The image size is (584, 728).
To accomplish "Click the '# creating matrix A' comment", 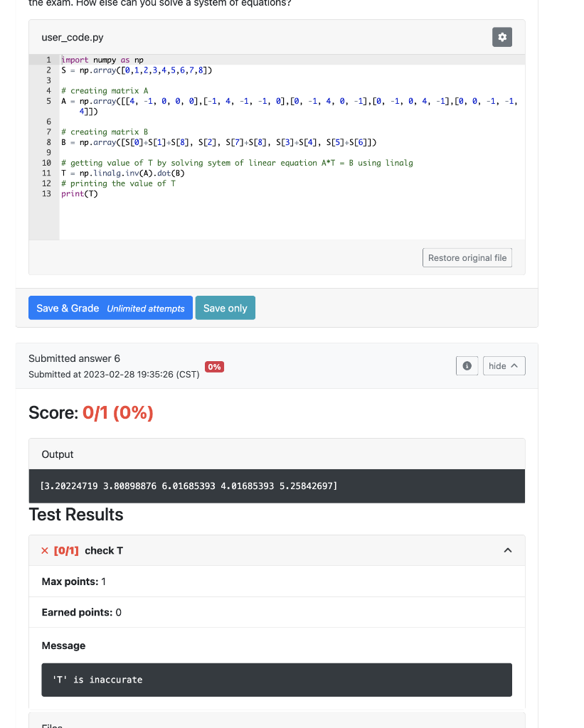I will (x=105, y=91).
